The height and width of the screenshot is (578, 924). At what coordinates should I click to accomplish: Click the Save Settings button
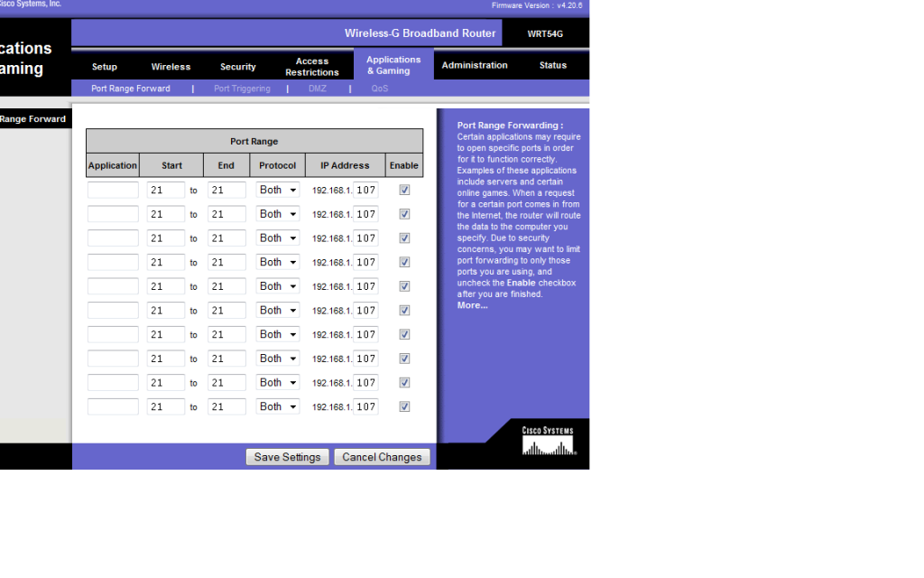[287, 457]
